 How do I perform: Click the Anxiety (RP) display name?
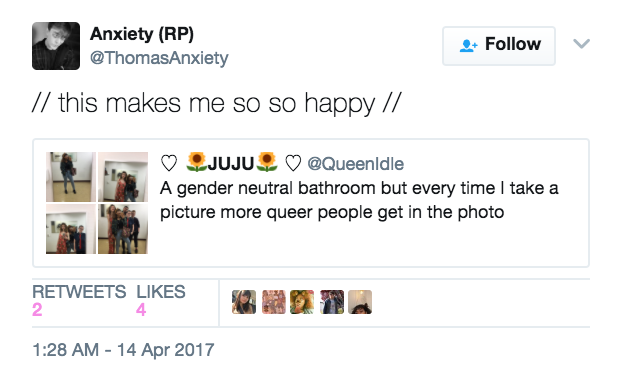tap(142, 34)
